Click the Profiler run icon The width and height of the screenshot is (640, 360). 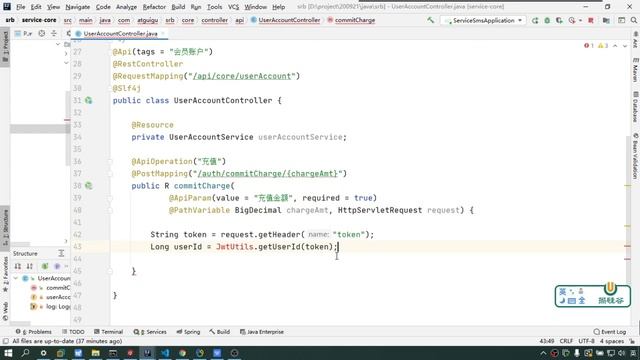(x=572, y=20)
